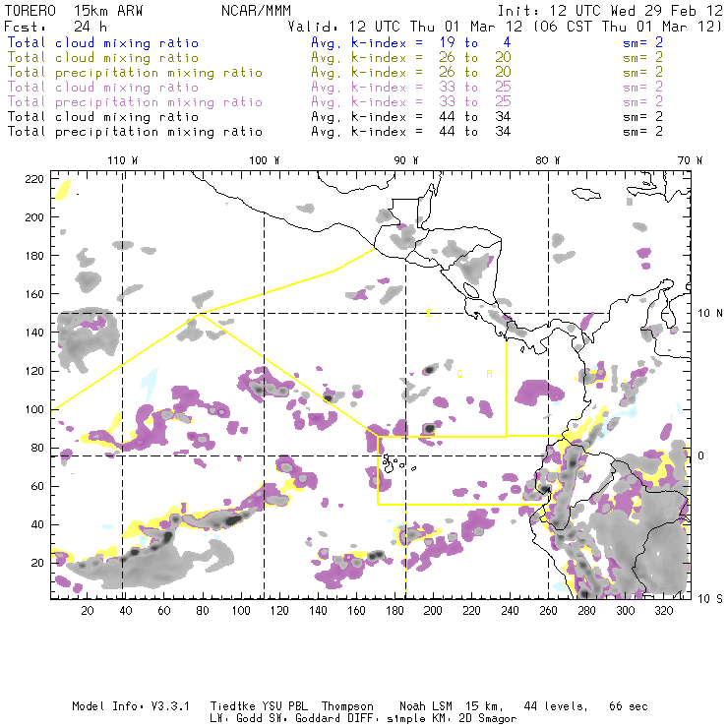Select the 'Noah LSM' text

(x=426, y=706)
